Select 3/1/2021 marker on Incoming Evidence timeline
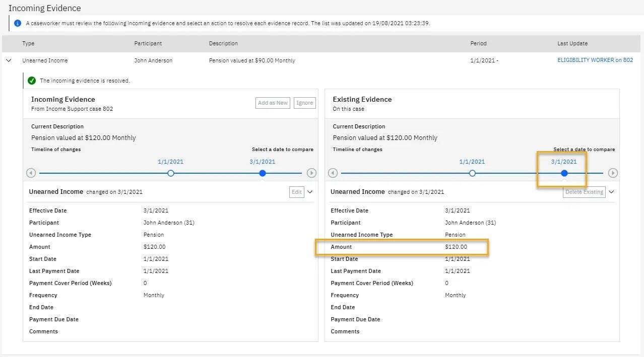The width and height of the screenshot is (644, 357). pyautogui.click(x=262, y=173)
